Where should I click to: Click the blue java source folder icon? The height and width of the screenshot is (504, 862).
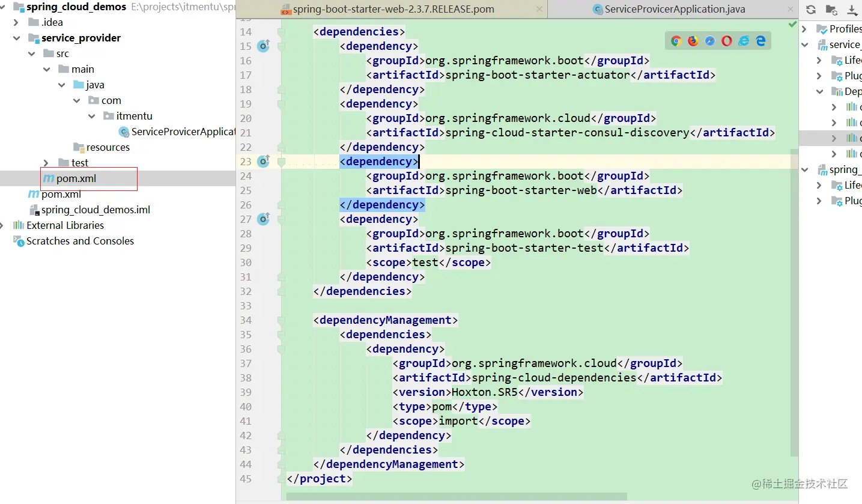[x=79, y=85]
